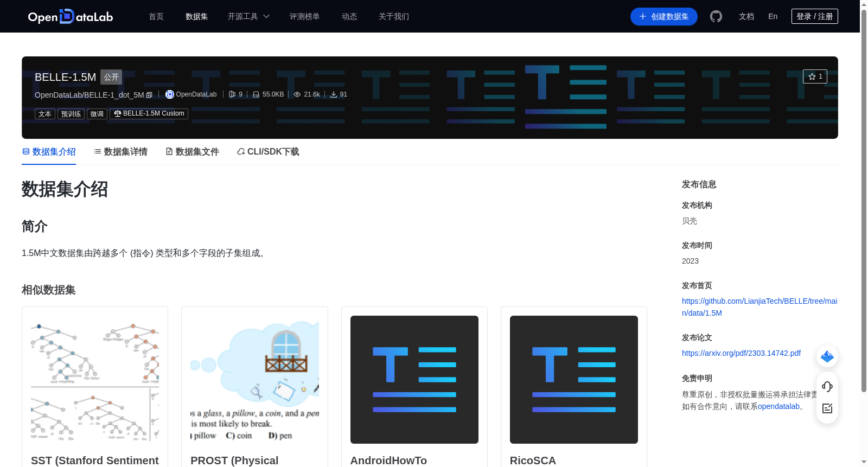
Task: Open PROST dataset card thumbnail
Action: [254, 380]
